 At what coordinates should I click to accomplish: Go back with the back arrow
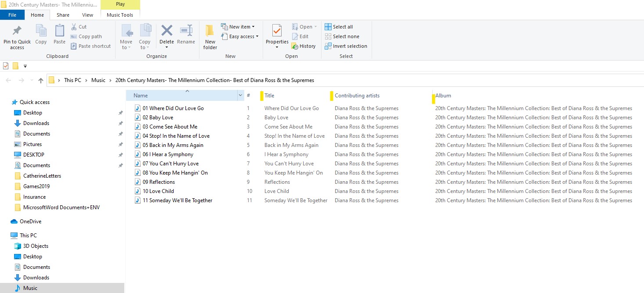(x=9, y=80)
